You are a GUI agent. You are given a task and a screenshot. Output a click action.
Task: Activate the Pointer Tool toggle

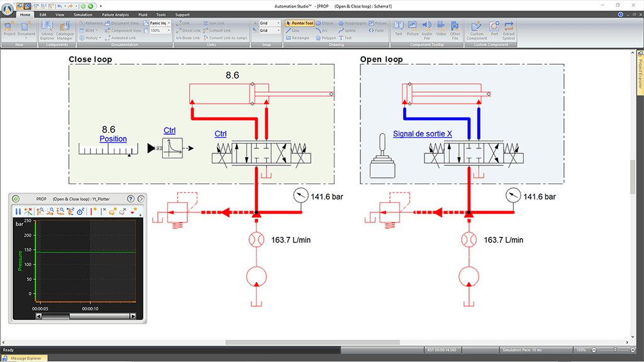point(299,23)
